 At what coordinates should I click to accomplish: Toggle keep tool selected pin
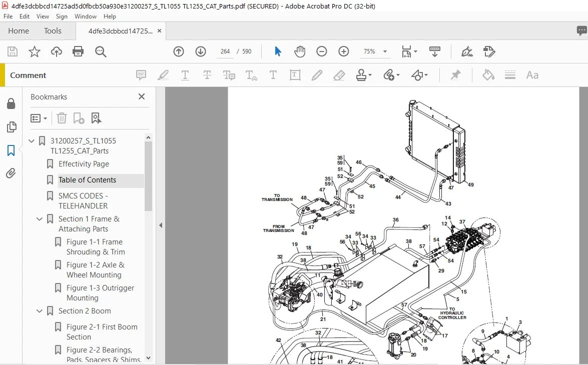click(455, 75)
